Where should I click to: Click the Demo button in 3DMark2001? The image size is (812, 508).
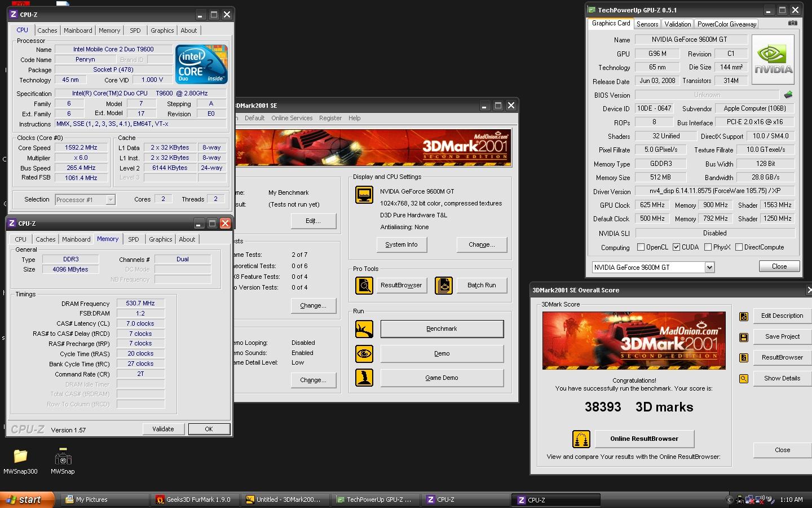(442, 354)
